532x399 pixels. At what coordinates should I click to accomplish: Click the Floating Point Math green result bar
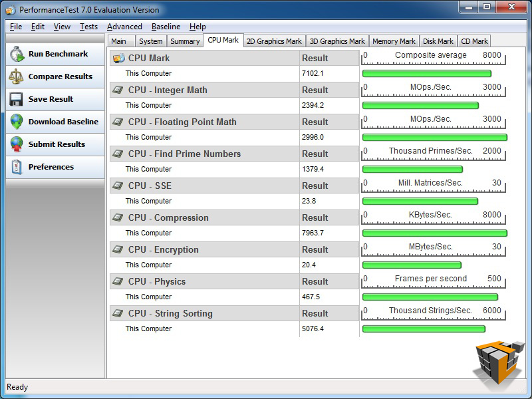tap(435, 138)
